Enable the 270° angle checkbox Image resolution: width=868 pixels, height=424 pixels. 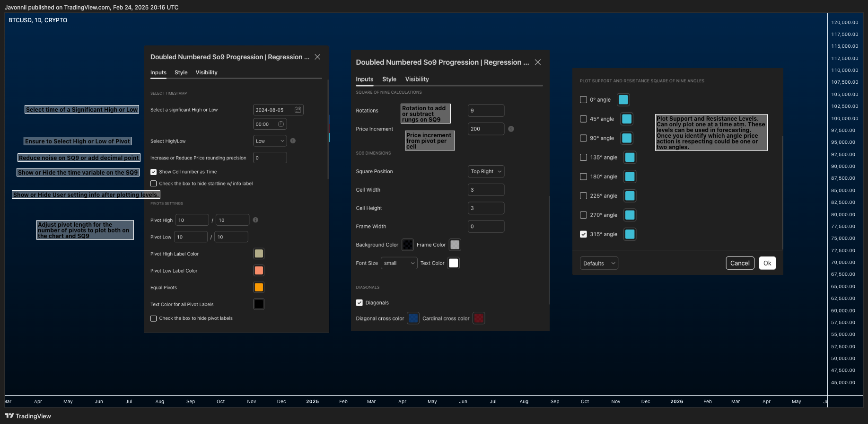[583, 215]
